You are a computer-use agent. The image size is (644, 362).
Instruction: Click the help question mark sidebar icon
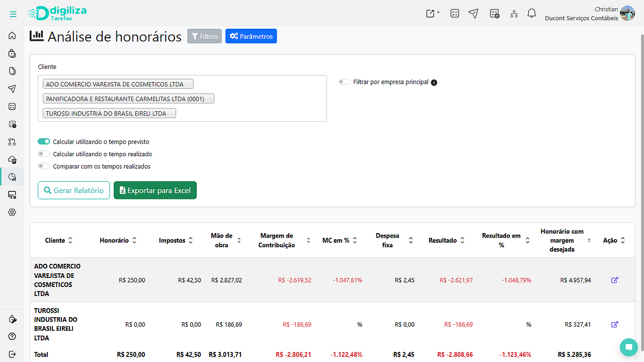[x=12, y=336]
